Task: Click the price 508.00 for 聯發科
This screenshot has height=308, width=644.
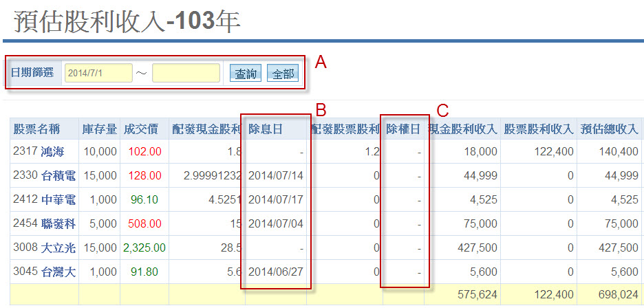Action: point(145,224)
